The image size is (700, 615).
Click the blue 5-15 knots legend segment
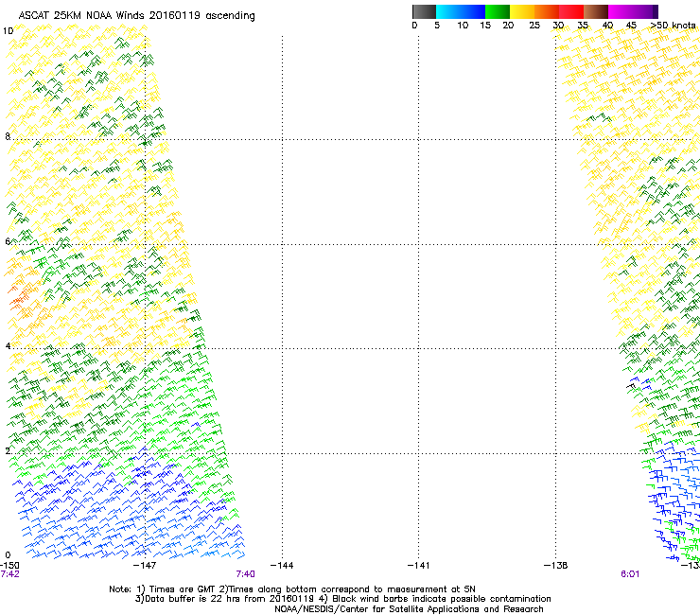pos(461,11)
